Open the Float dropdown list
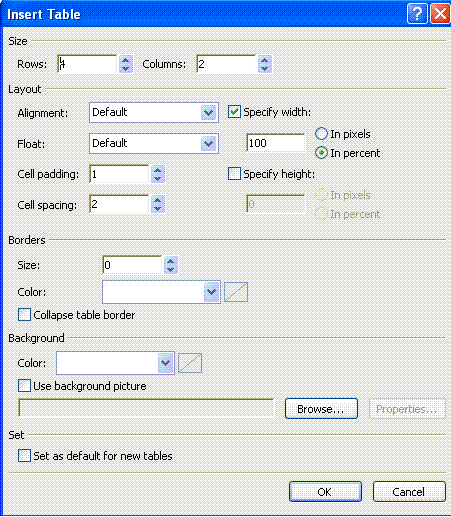 (209, 144)
